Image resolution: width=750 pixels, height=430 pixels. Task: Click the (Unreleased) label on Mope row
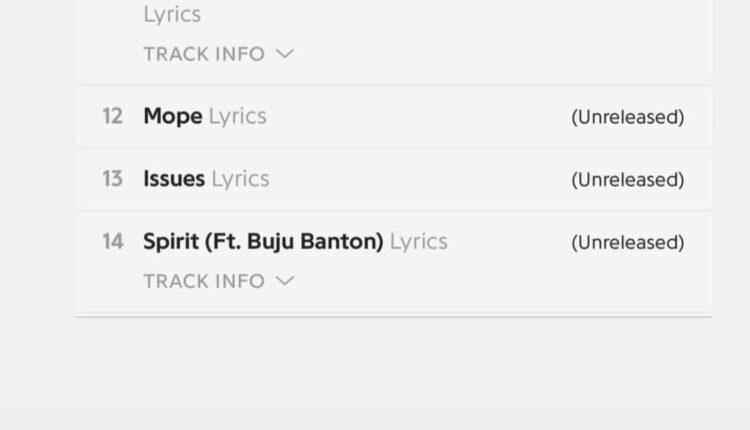coord(627,117)
